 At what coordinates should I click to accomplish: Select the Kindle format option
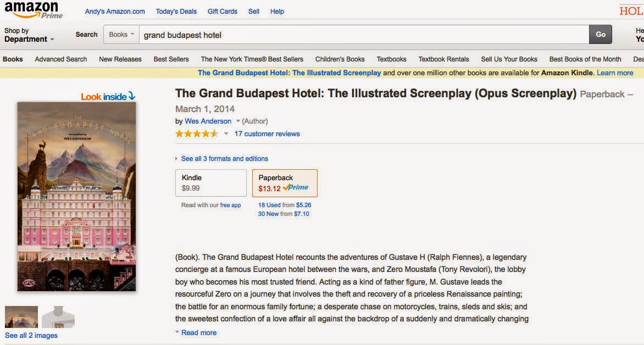210,182
